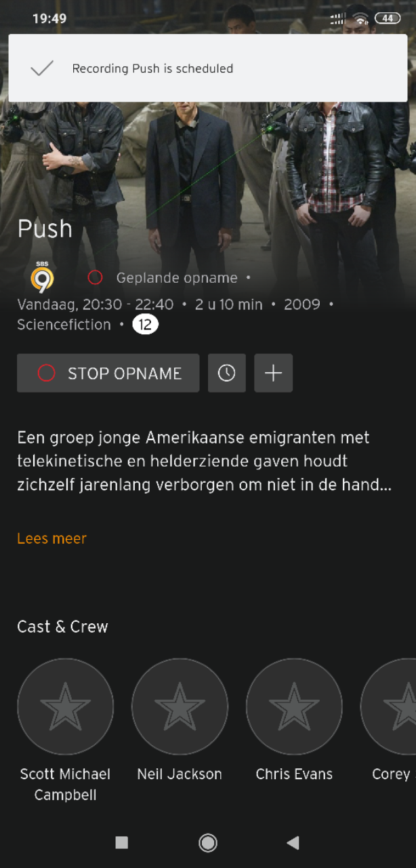416x868 pixels.
Task: Tap the red record circle next to Geplande opname
Action: [95, 277]
